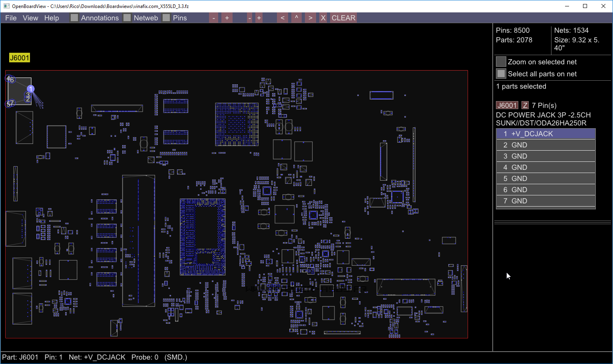Click the CLEAR button

343,18
